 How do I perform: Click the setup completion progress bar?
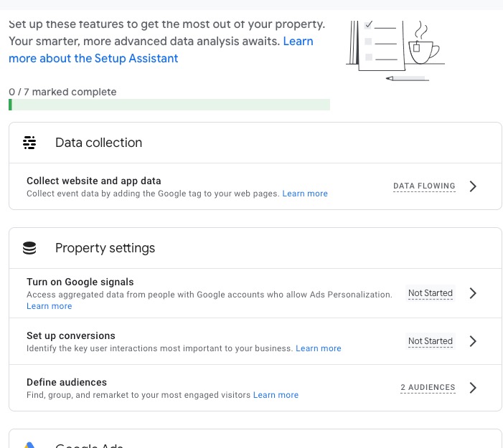click(169, 105)
